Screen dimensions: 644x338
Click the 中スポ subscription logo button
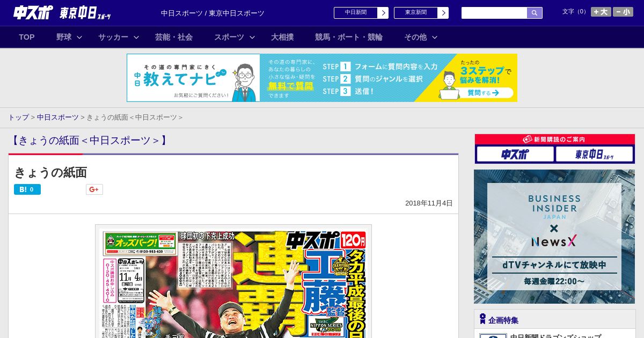pyautogui.click(x=515, y=154)
